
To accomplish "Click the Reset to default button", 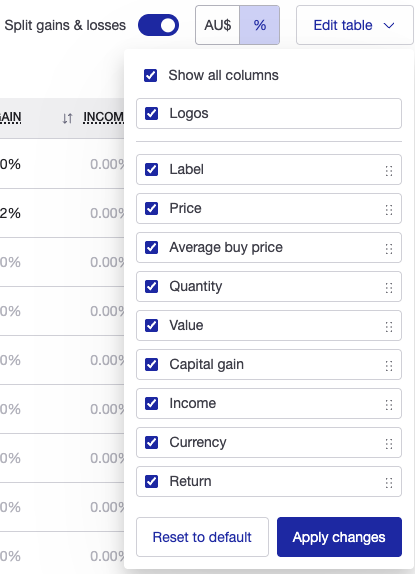I will (202, 537).
